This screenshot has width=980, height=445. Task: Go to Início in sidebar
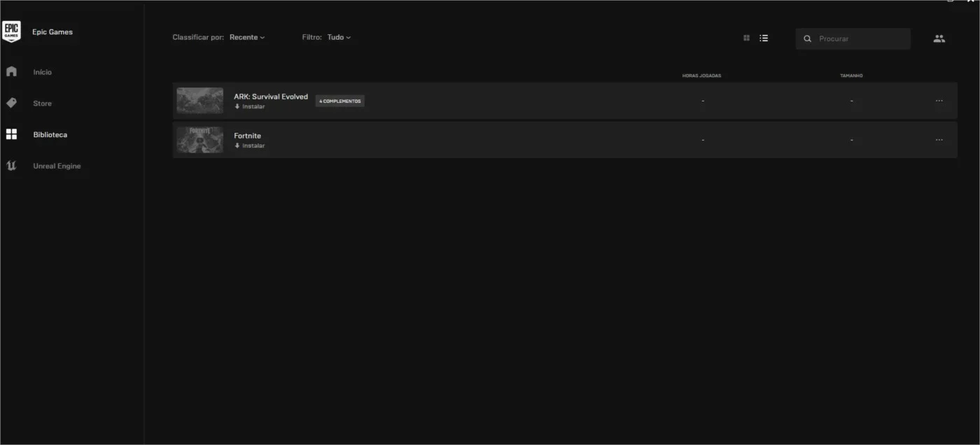pos(42,72)
